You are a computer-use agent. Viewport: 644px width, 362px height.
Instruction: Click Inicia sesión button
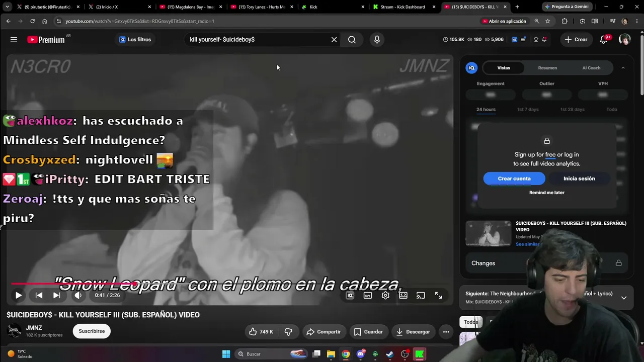pyautogui.click(x=579, y=178)
